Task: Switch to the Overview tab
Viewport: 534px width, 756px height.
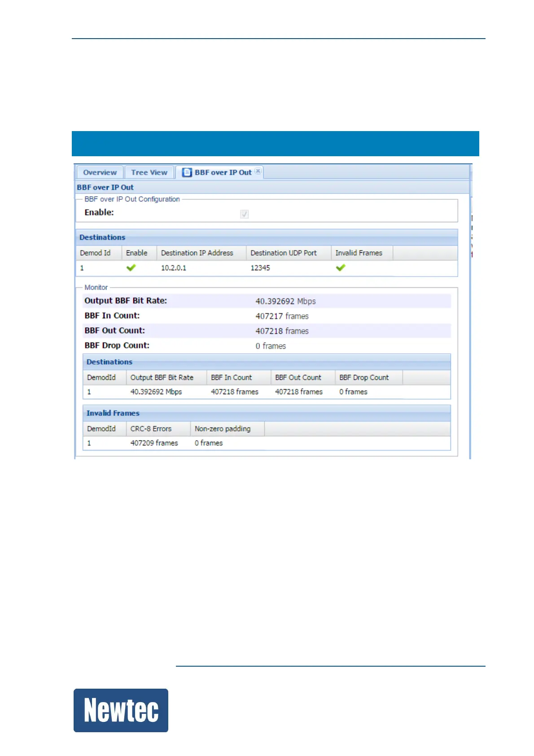Action: coord(100,172)
